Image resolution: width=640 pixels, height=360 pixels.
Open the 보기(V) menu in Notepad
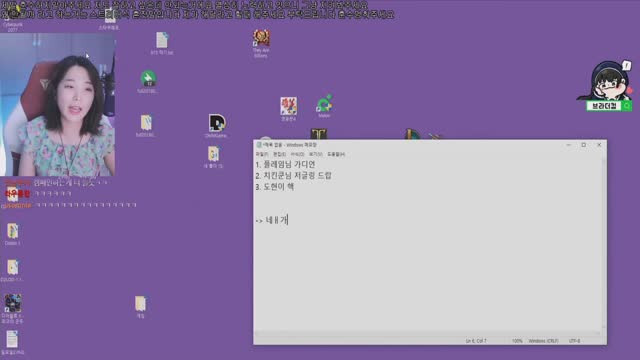tap(316, 154)
